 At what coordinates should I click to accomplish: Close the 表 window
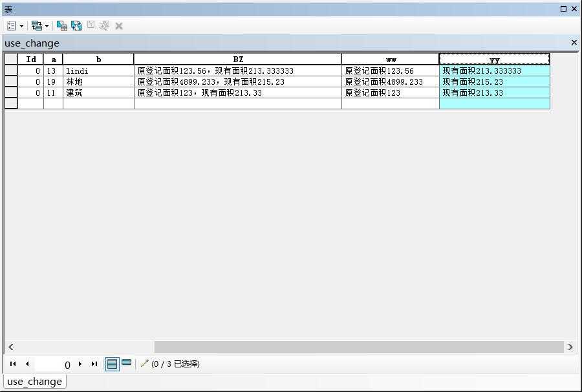[x=574, y=8]
